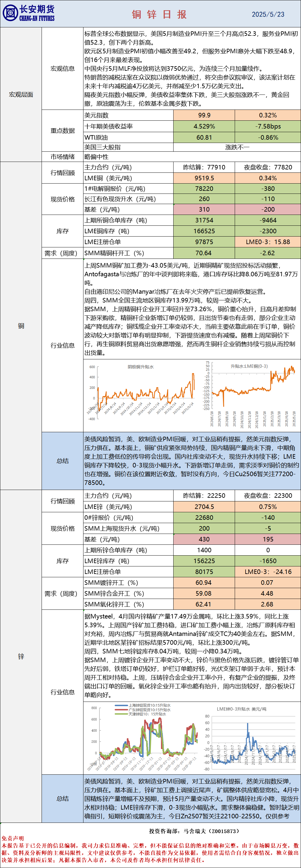The width and height of the screenshot is (301, 868).
Task: Click the LME铜 price 9519.5
Action: click(204, 178)
